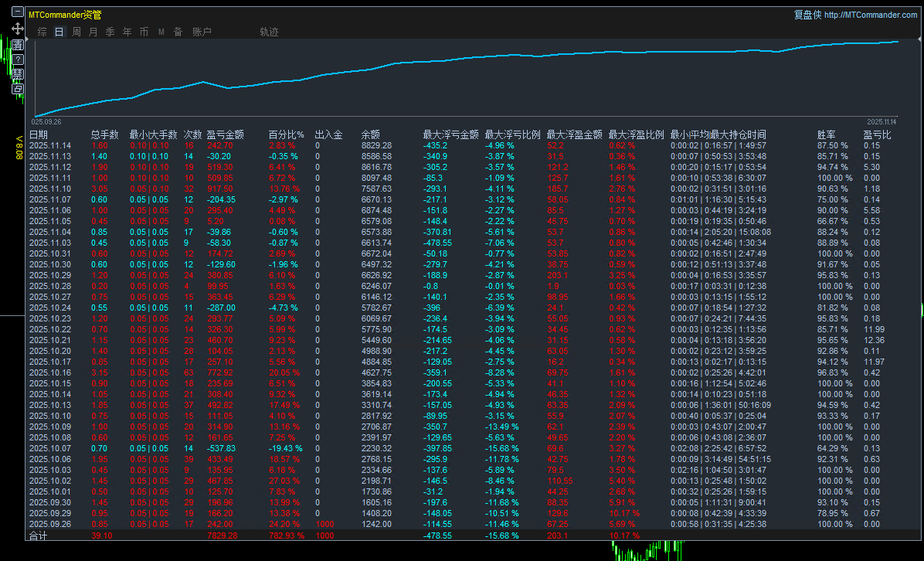The width and height of the screenshot is (924, 561).
Task: Open help with the question mark icon
Action: coord(18,59)
